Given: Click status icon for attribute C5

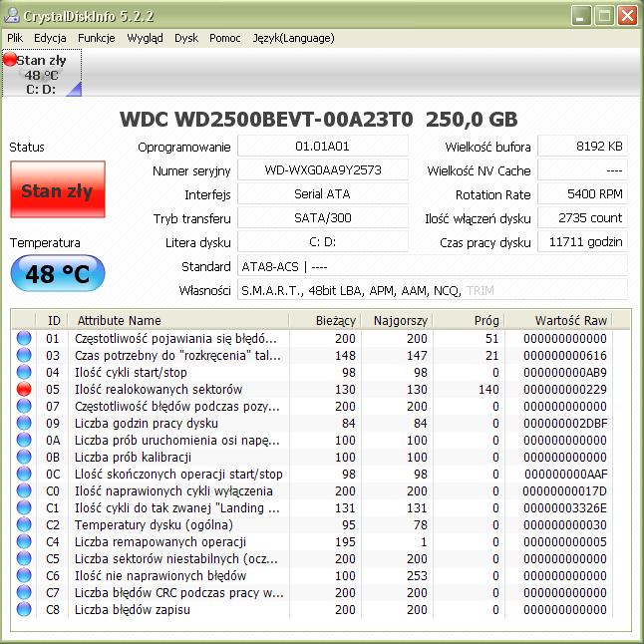Looking at the screenshot, I should (24, 559).
